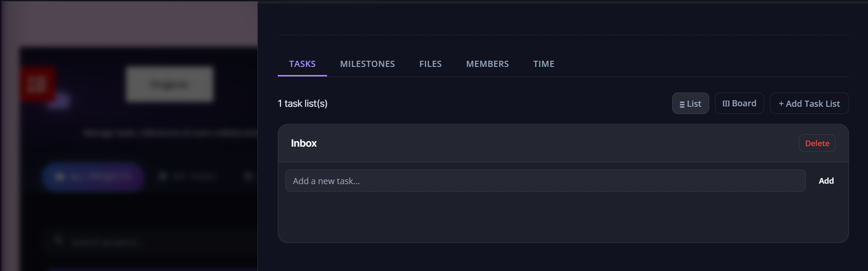Focus the 'Add a new task' field
Viewport: 868px width, 271px height.
tap(545, 181)
